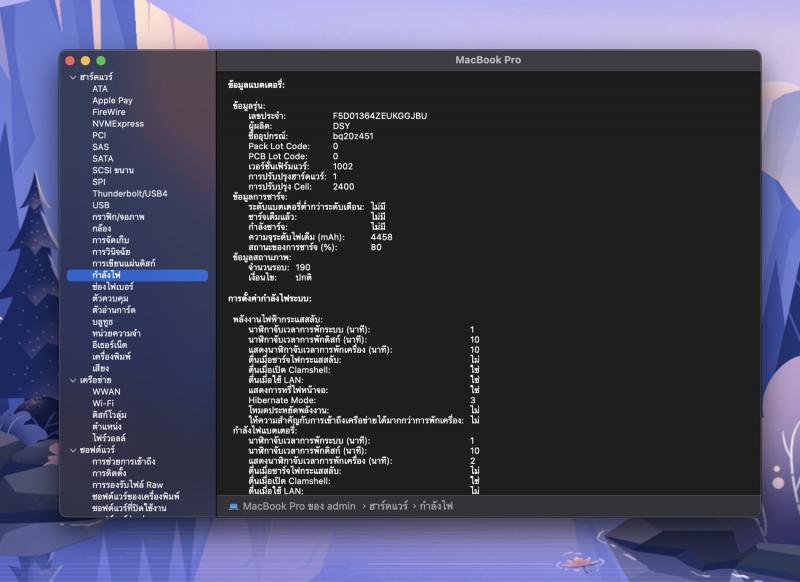
Task: Select the PCI sidebar item
Action: (x=99, y=136)
